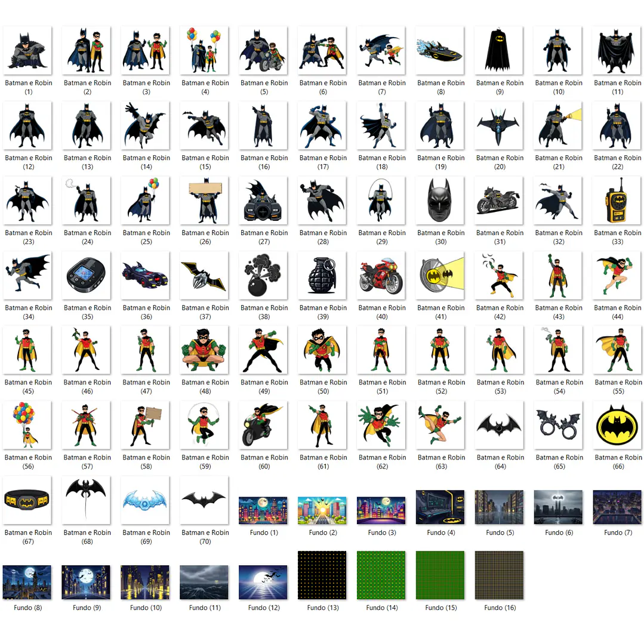Click the 'Batman e Robin (50)' file name

point(323,387)
